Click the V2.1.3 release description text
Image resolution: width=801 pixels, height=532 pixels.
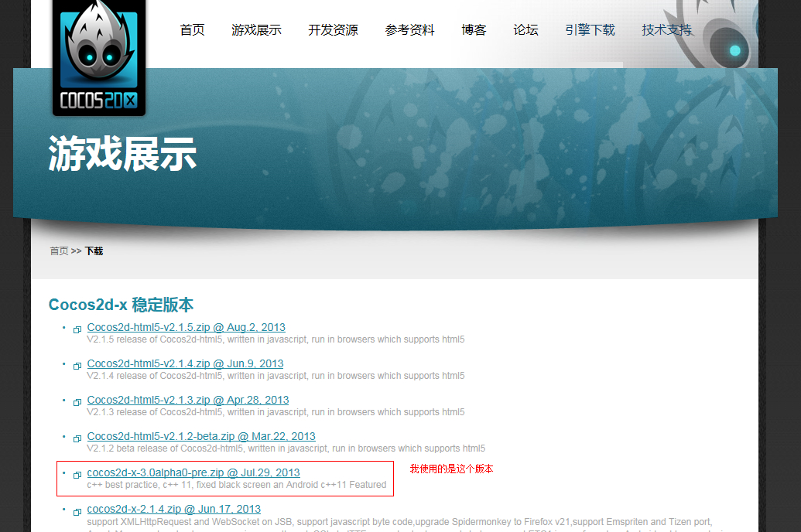tap(276, 412)
